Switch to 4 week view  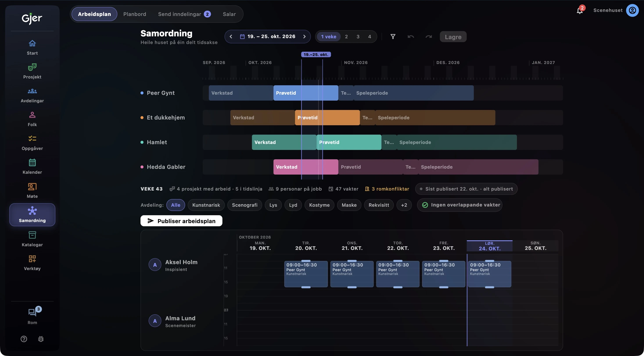(370, 36)
